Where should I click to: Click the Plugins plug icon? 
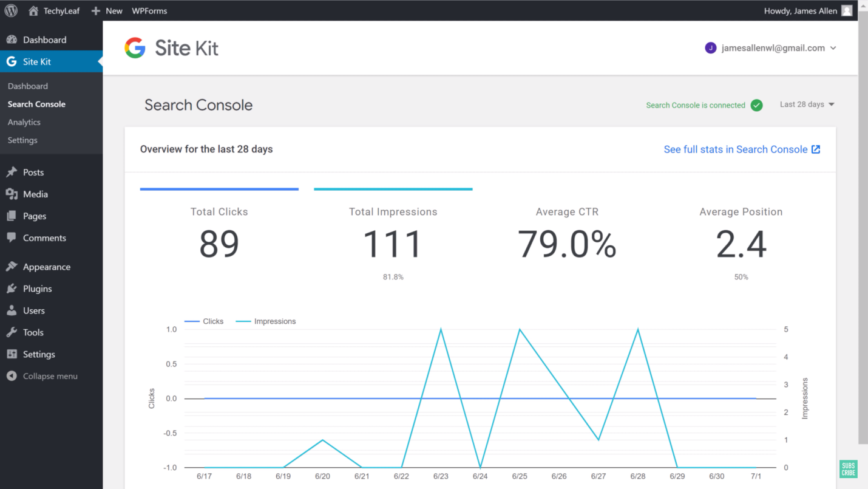click(x=12, y=289)
